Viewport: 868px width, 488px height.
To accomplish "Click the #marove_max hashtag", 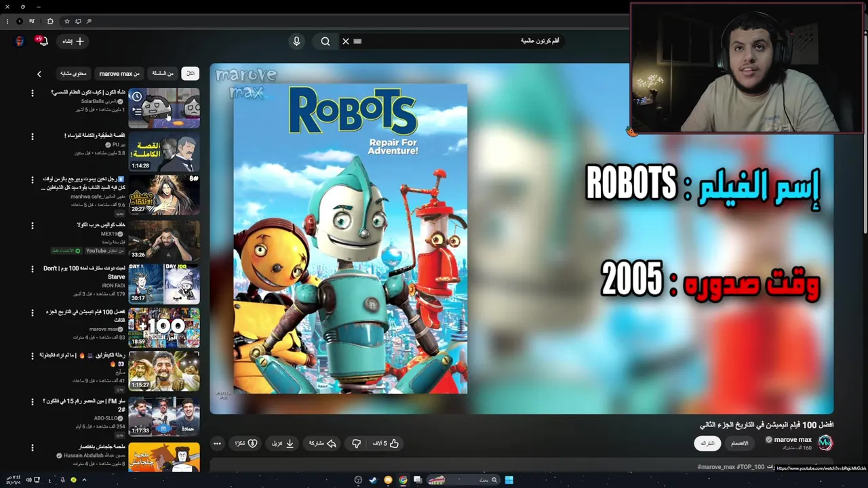I will 716,467.
